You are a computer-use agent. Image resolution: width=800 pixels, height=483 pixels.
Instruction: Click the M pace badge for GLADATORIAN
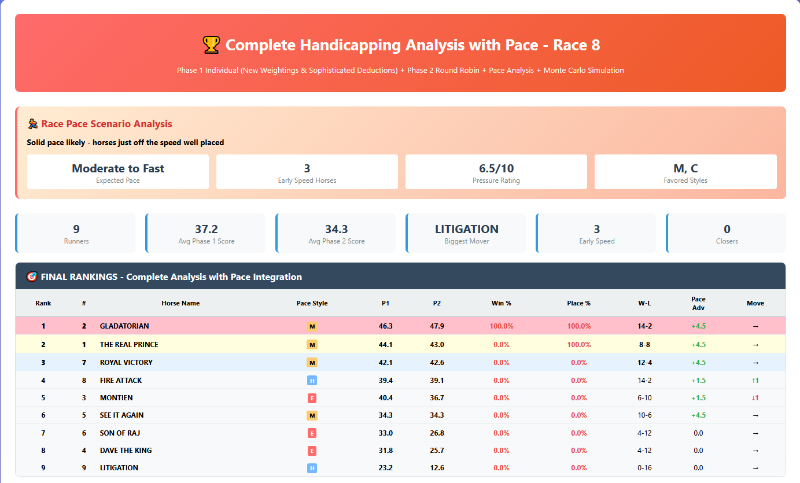312,326
